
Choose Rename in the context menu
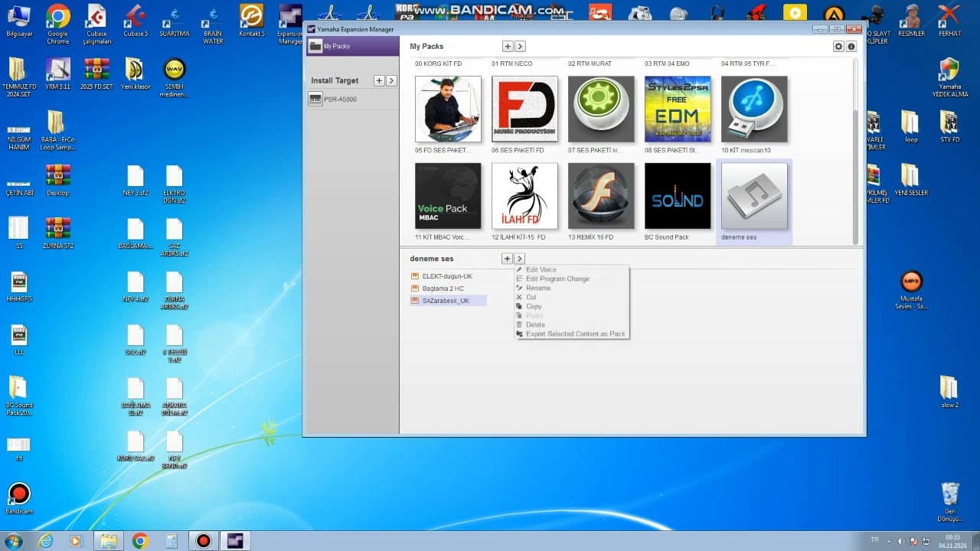coord(571,288)
